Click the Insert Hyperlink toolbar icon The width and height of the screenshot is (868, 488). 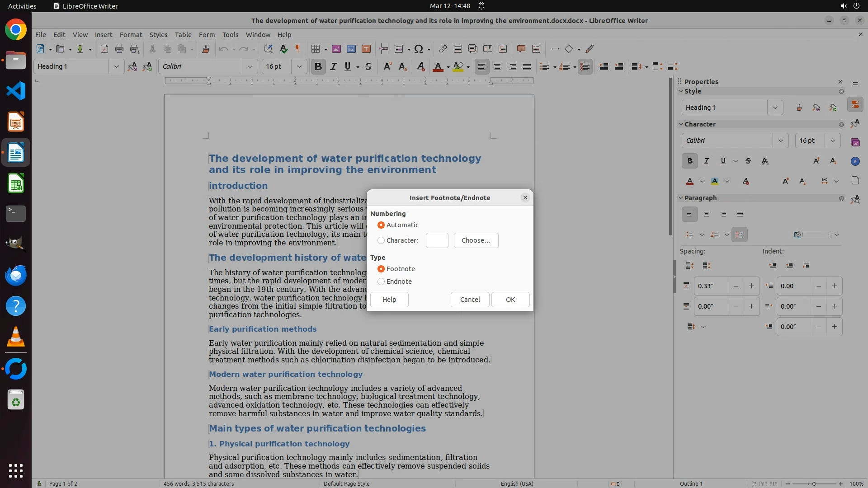[x=443, y=49]
